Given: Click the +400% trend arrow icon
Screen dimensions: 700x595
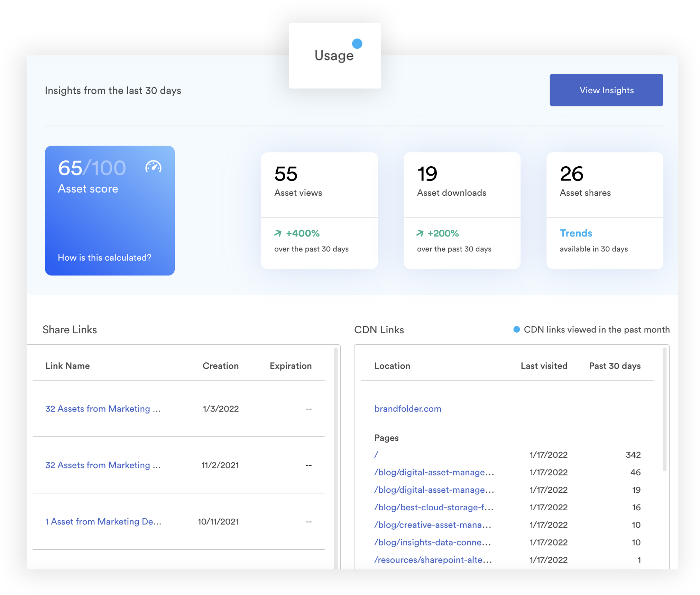Looking at the screenshot, I should pyautogui.click(x=278, y=233).
